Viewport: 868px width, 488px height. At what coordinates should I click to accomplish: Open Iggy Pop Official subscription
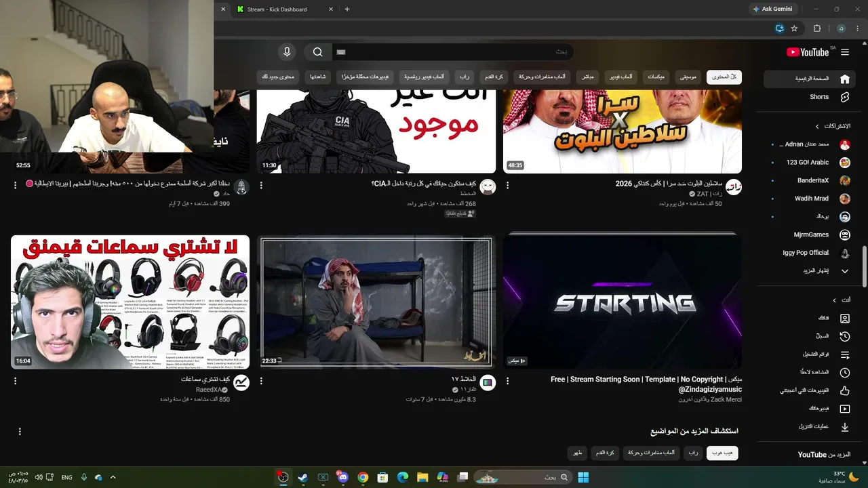(808, 253)
